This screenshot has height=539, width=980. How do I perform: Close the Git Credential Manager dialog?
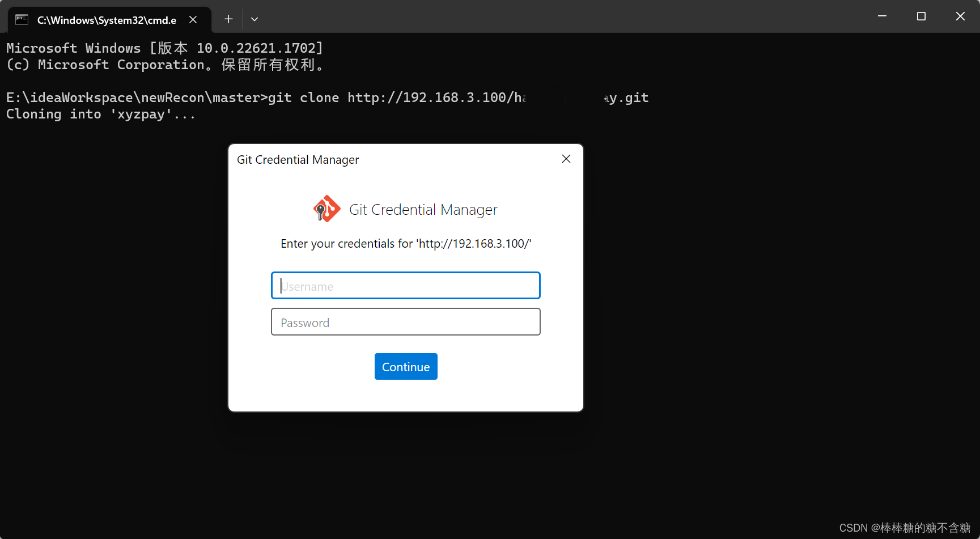click(566, 159)
